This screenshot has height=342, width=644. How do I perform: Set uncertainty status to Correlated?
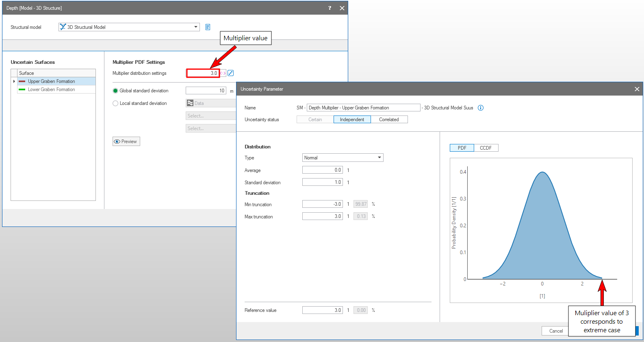click(x=389, y=120)
